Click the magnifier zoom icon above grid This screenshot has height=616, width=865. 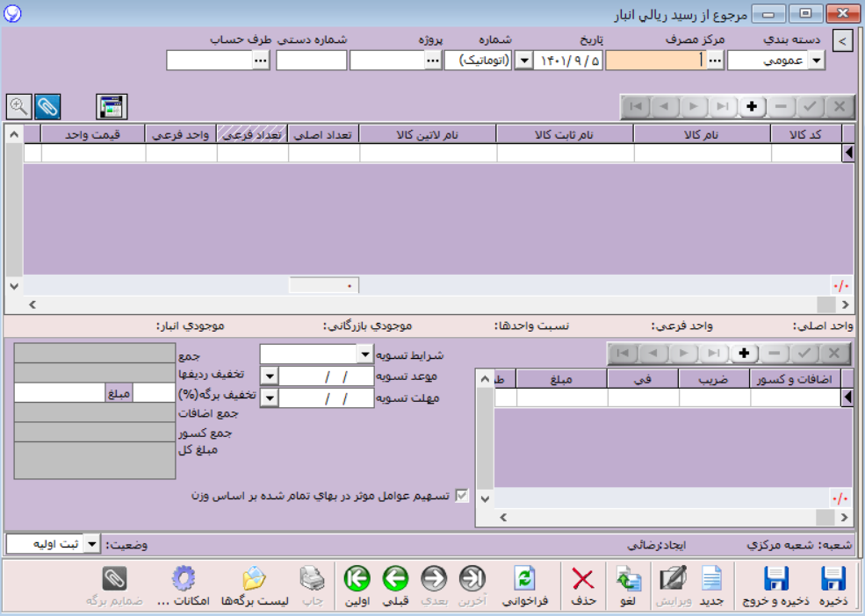click(18, 107)
